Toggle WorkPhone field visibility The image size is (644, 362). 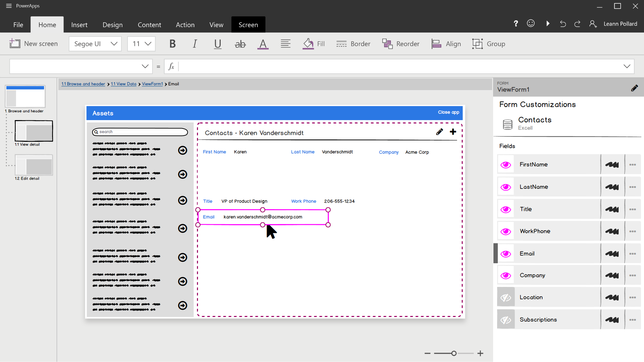(506, 231)
